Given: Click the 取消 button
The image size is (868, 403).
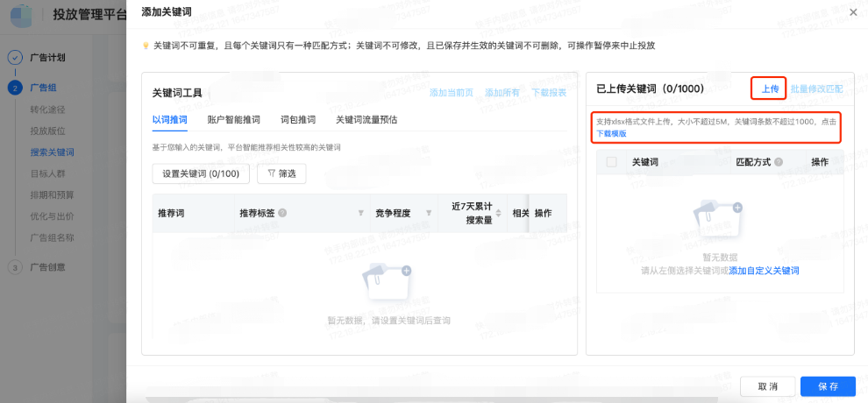Looking at the screenshot, I should click(768, 386).
